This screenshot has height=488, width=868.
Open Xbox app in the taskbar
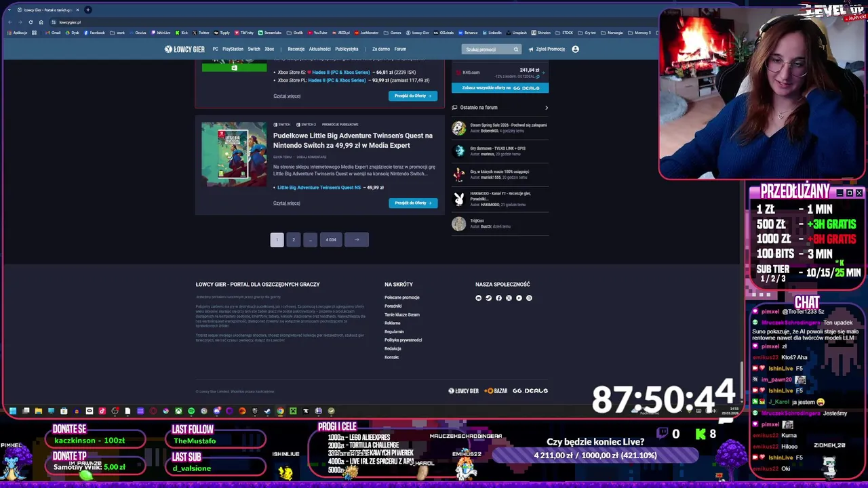click(178, 411)
